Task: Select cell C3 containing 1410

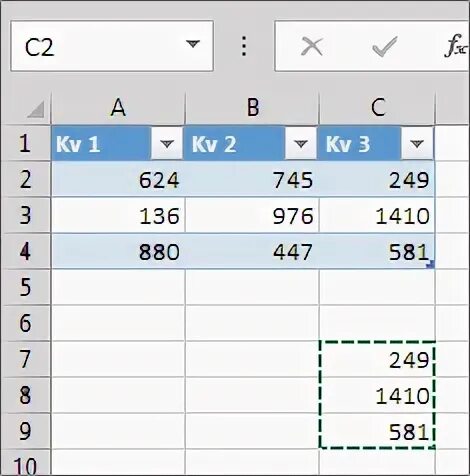Action: [377, 215]
